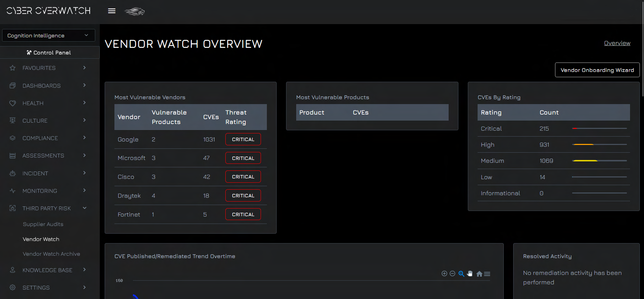
Task: Follow the Overview breadcrumb link
Action: tap(617, 43)
